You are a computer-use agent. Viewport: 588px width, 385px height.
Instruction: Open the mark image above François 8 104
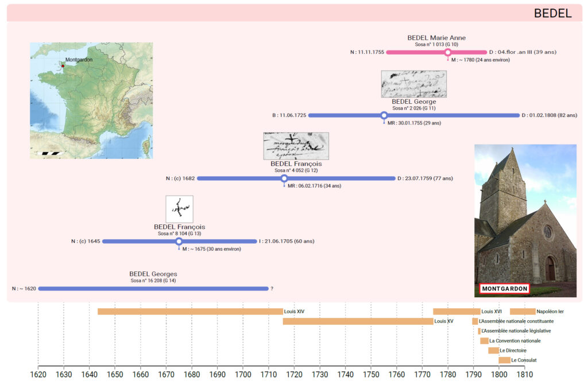click(179, 209)
